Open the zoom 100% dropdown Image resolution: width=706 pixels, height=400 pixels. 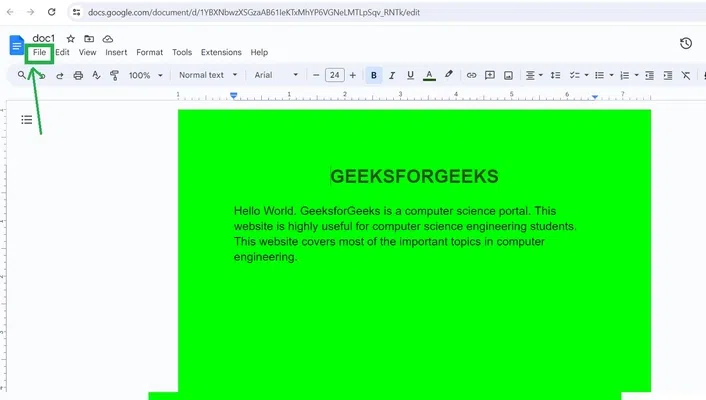coord(145,75)
